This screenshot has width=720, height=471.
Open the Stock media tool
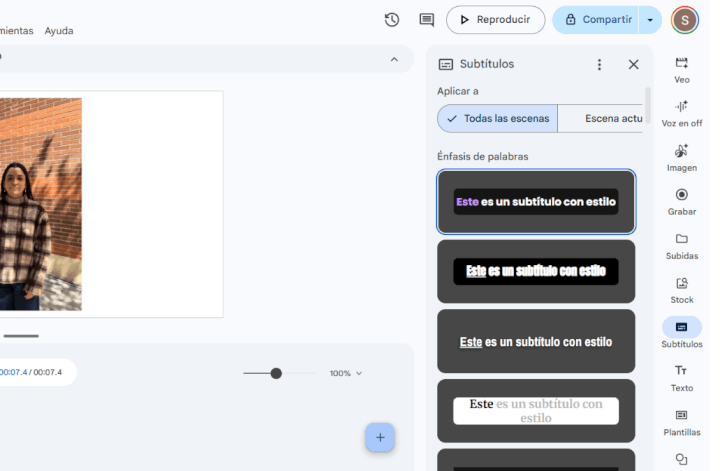click(x=682, y=290)
